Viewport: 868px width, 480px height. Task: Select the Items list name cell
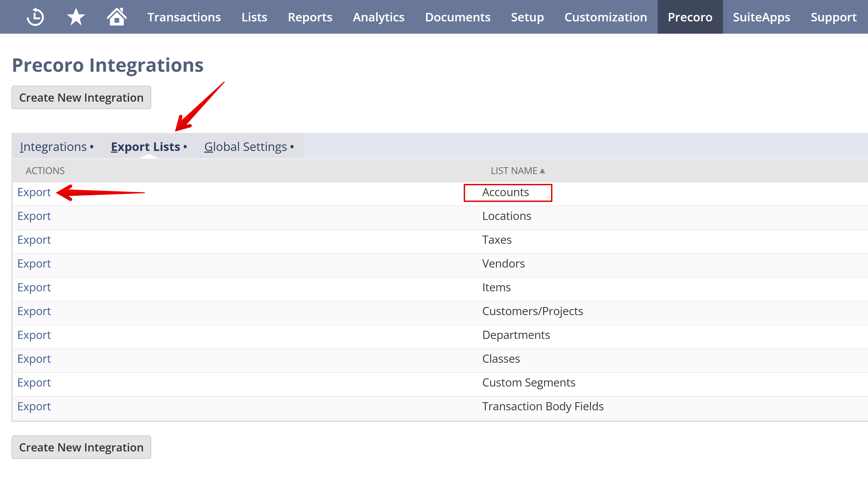point(496,288)
